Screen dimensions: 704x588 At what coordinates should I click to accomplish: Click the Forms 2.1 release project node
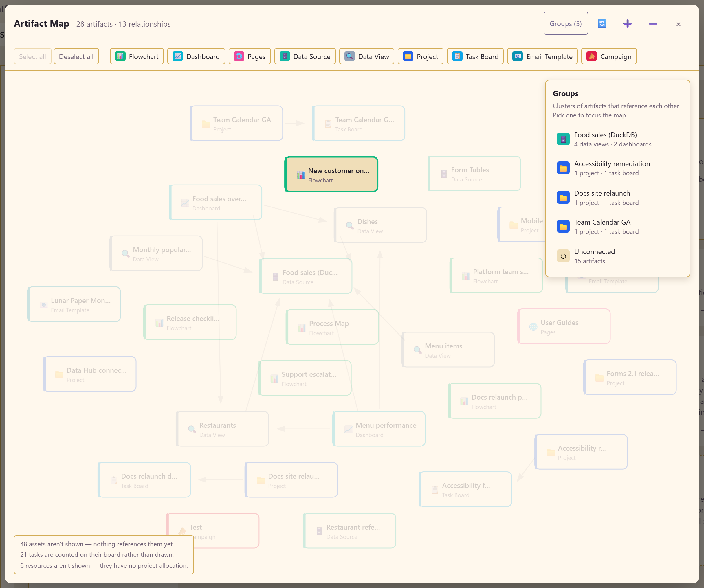630,377
